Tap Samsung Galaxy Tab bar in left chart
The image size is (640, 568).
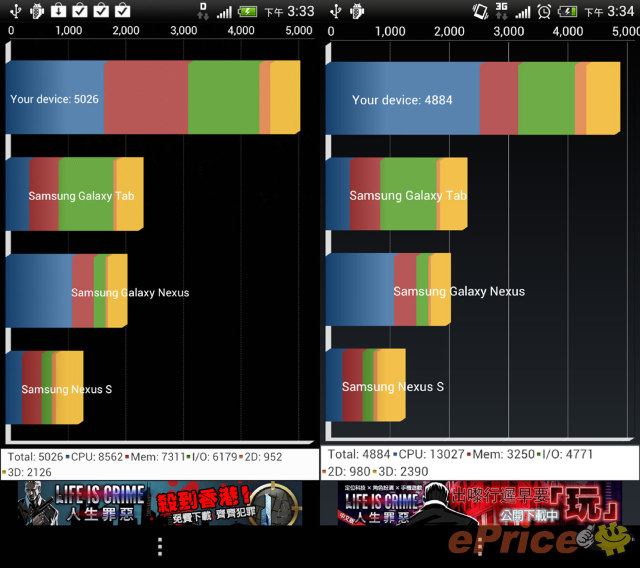75,195
